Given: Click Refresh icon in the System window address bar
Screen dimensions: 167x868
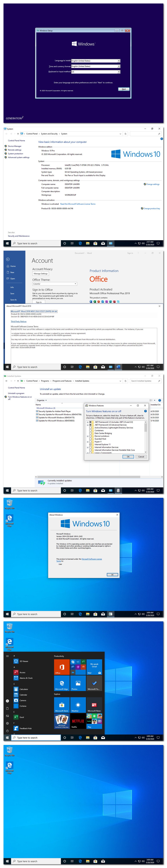Looking at the screenshot, I should tap(125, 134).
